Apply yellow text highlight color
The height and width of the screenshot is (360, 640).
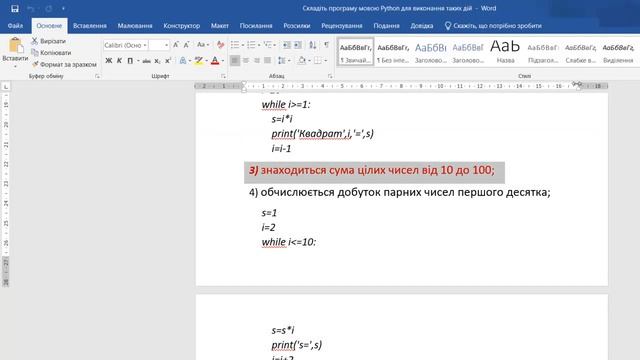(199, 61)
